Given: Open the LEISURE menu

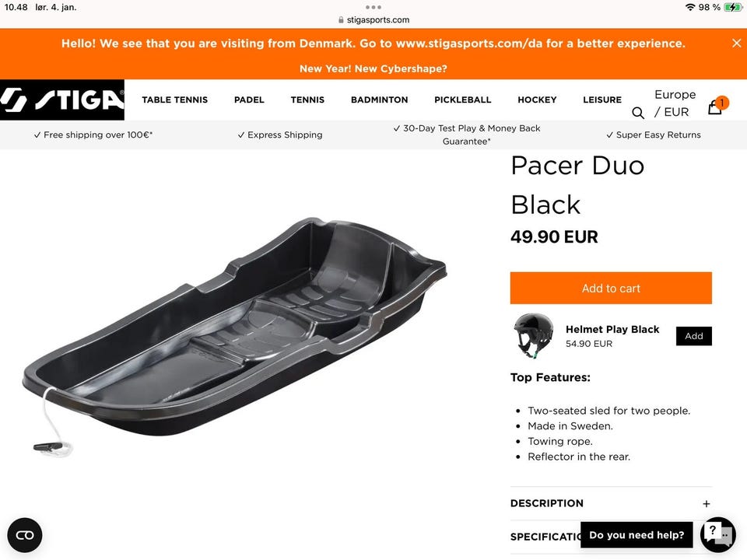Looking at the screenshot, I should pyautogui.click(x=602, y=100).
